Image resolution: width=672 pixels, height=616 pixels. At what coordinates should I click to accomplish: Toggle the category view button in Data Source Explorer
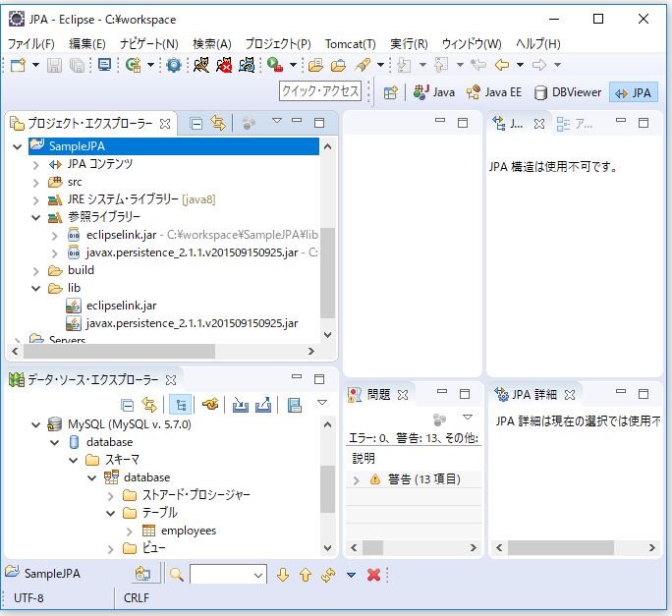180,405
